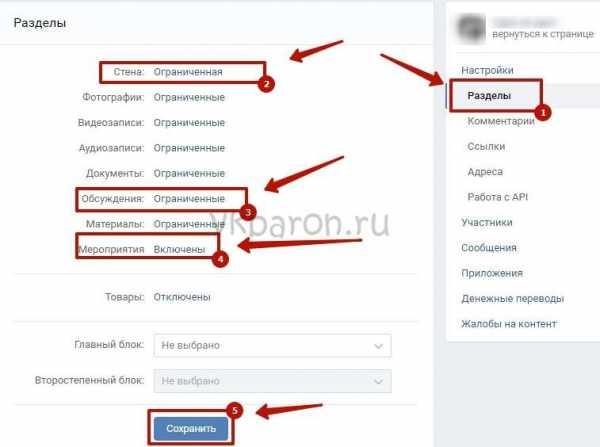Click the chevron icon in Второстепенный блок field
The width and height of the screenshot is (600, 447).
(378, 382)
